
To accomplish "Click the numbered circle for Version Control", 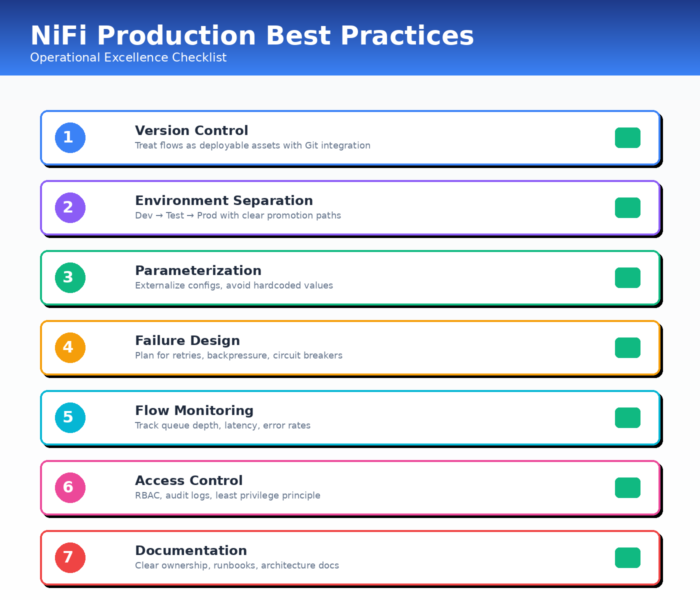I will (69, 137).
